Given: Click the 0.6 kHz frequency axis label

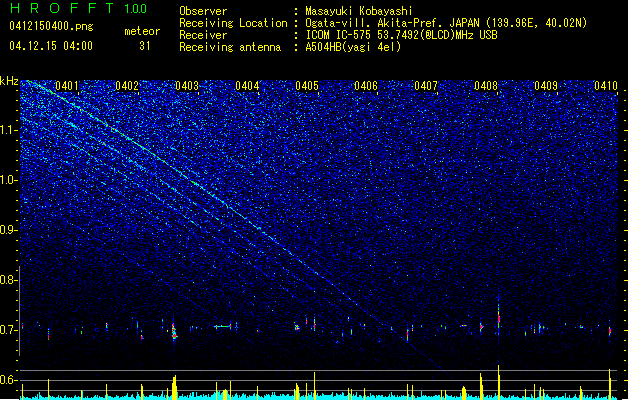Looking at the screenshot, I should point(9,380).
